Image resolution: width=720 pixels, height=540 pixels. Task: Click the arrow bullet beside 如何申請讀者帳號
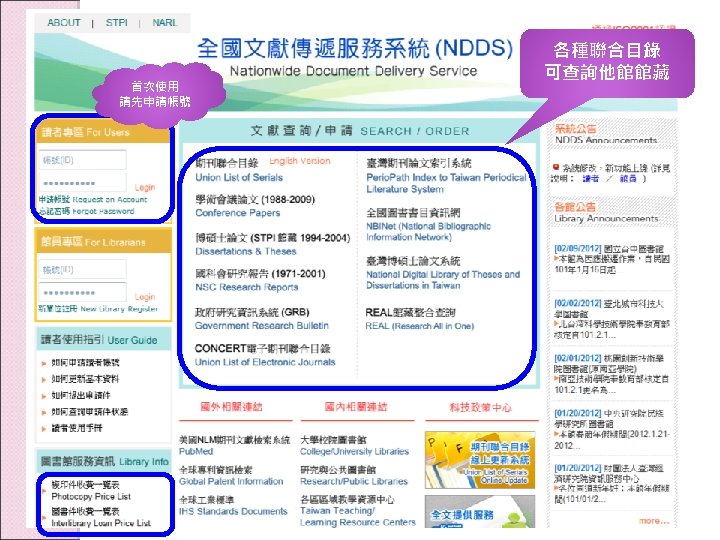tap(44, 363)
